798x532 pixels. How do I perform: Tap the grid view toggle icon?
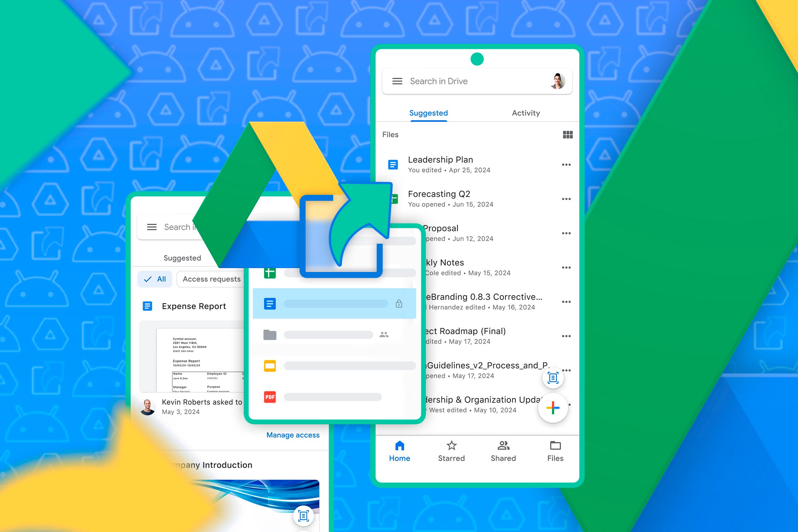[x=567, y=135]
